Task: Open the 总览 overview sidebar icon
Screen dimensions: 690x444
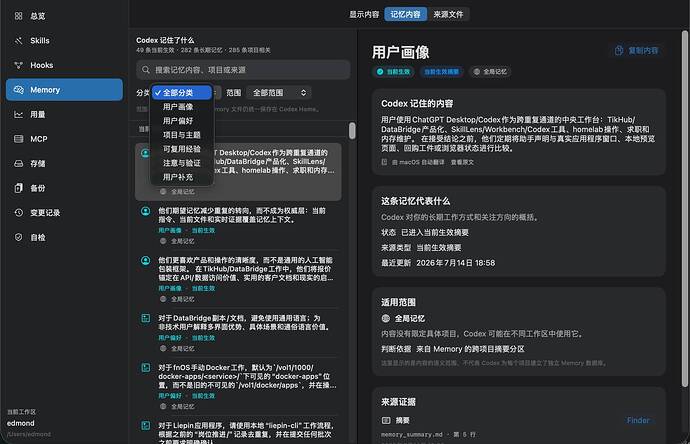Action: (x=18, y=16)
